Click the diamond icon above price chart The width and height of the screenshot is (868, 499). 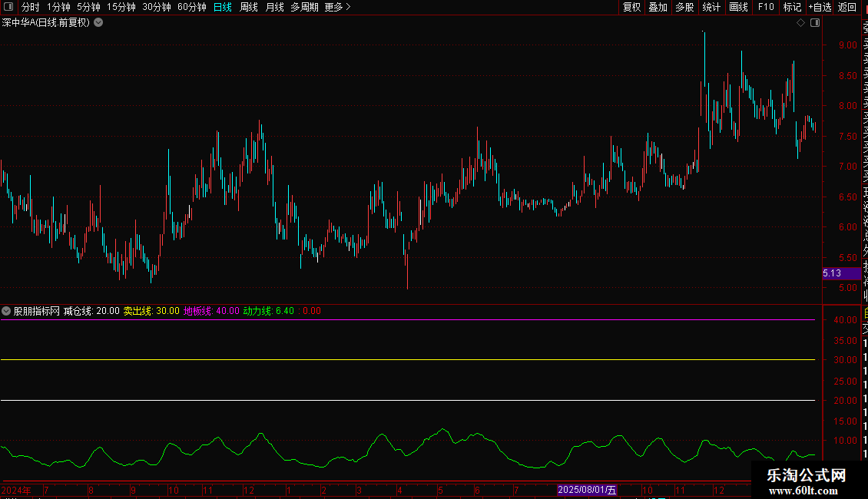[800, 23]
